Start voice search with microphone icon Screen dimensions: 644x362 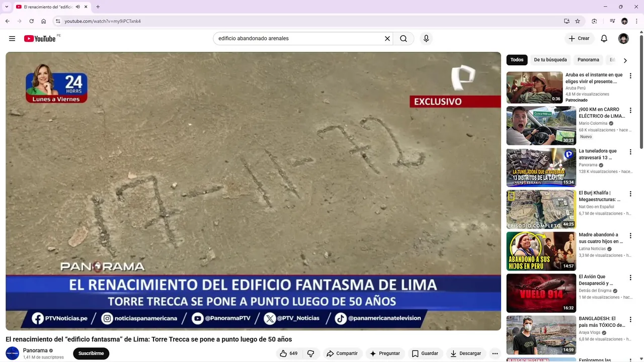point(426,39)
